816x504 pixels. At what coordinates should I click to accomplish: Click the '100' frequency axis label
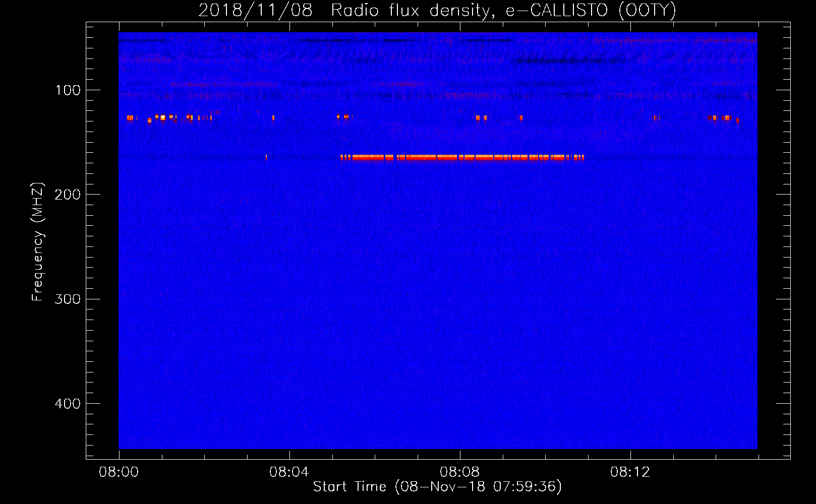(x=68, y=90)
